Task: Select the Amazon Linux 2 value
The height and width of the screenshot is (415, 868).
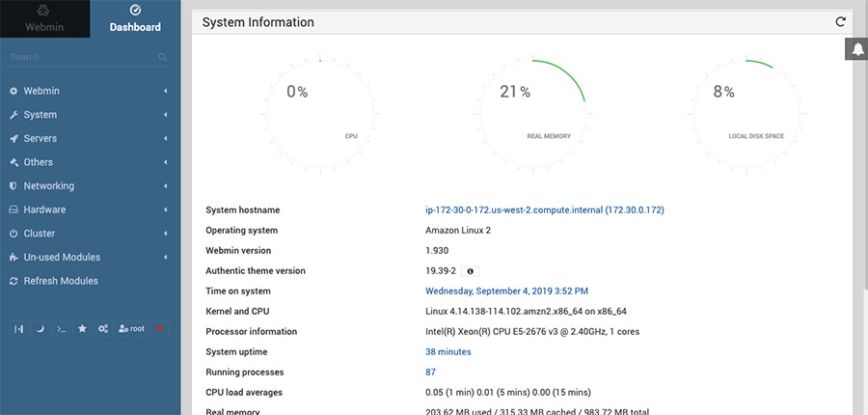Action: pyautogui.click(x=458, y=231)
